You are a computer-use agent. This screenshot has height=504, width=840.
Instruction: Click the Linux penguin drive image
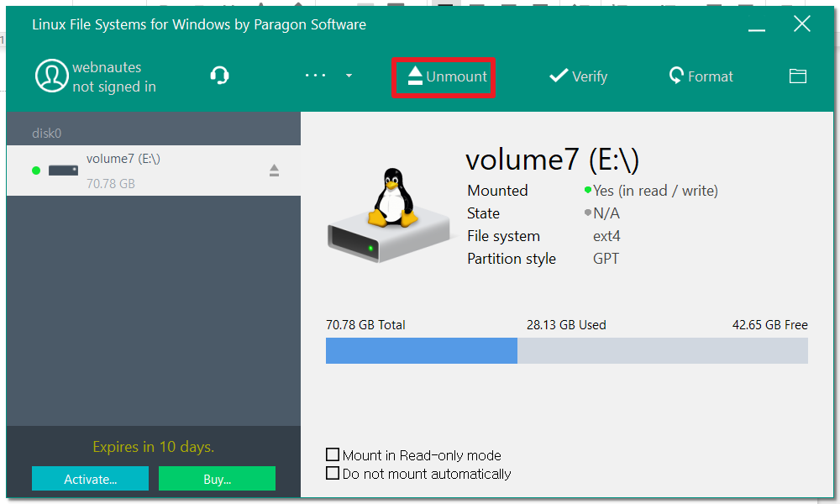(x=390, y=215)
